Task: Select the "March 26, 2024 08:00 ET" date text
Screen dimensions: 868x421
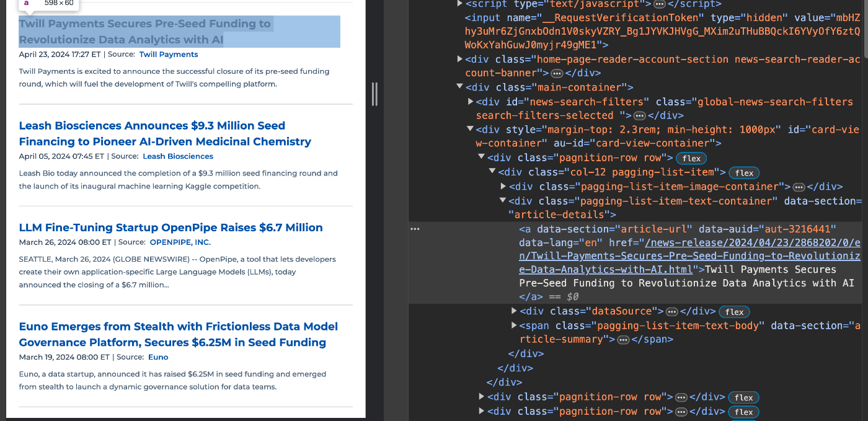Action: click(x=65, y=242)
